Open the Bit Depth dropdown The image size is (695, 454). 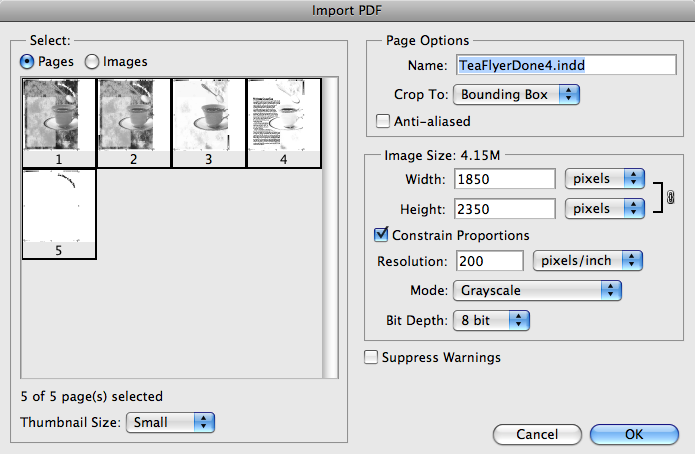[491, 320]
